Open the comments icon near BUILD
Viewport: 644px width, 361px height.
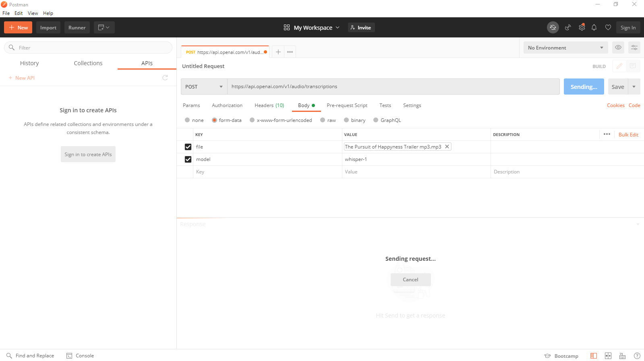click(x=633, y=66)
